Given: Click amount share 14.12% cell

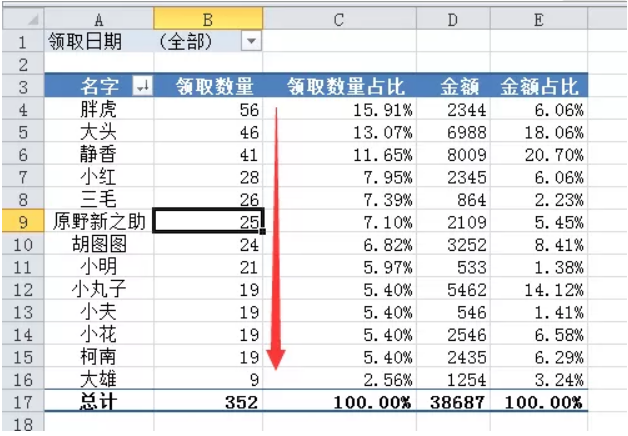Looking at the screenshot, I should [539, 289].
